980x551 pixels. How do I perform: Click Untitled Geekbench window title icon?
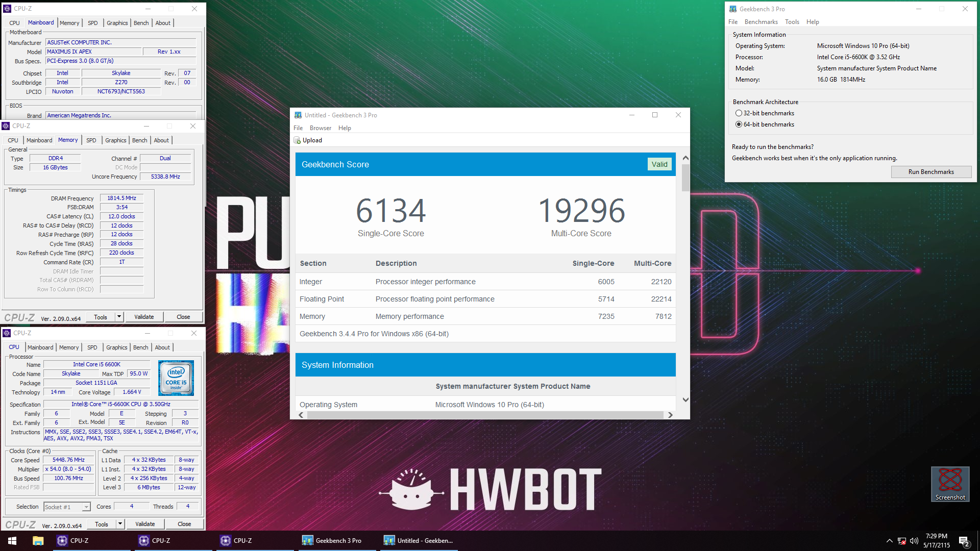298,115
